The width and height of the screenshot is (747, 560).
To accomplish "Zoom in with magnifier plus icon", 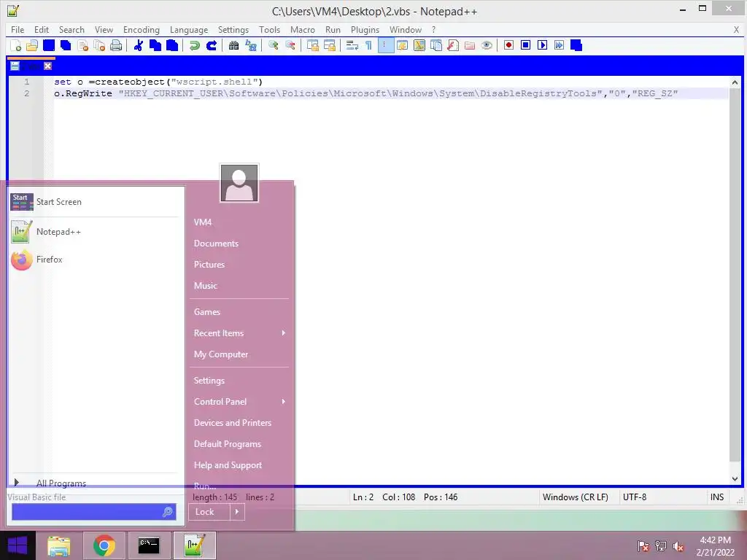I will (x=273, y=45).
